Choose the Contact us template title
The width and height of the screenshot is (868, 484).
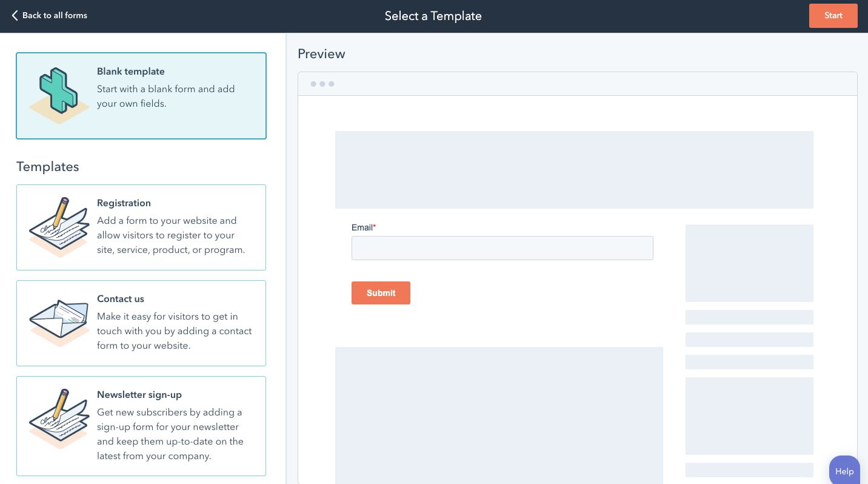tap(121, 299)
